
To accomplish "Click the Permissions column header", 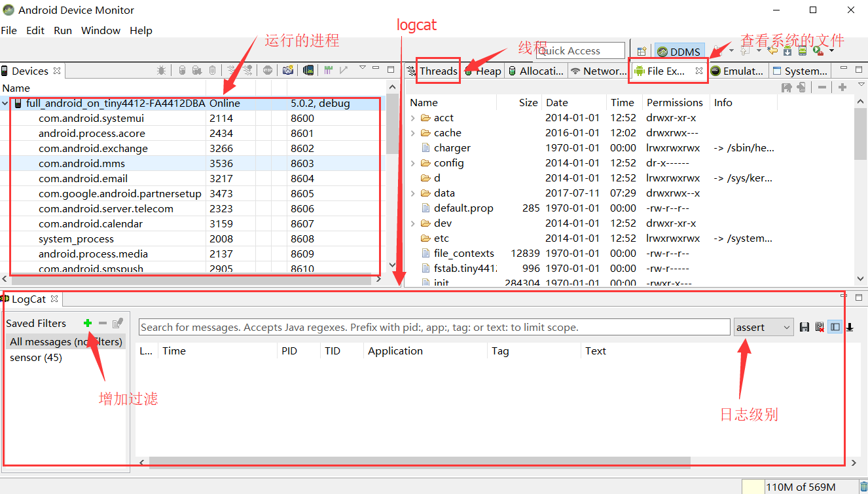I will coord(675,102).
